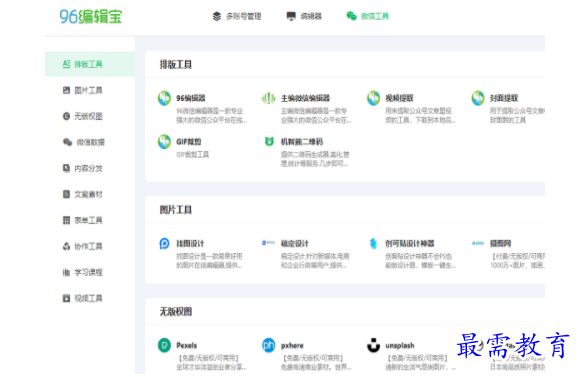Click the 主编微信编辑器 green icon
The width and height of the screenshot is (578, 377).
[x=269, y=98]
